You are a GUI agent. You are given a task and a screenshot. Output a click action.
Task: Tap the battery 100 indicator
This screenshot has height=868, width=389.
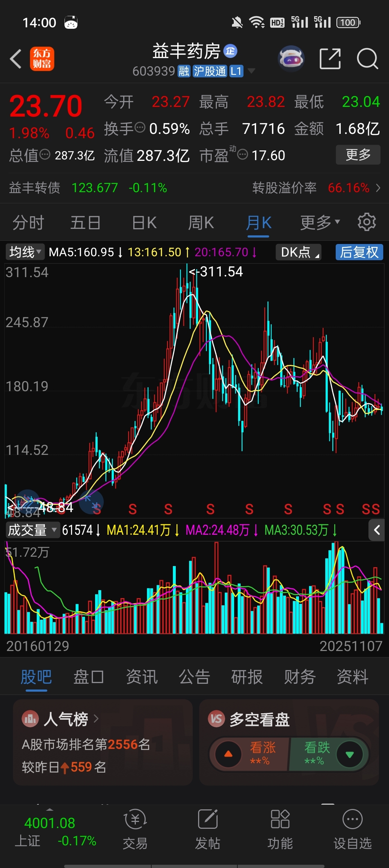[x=348, y=23]
